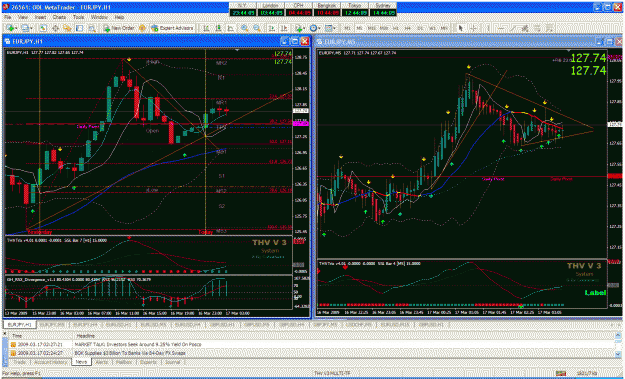Click the New Order button
This screenshot has width=625, height=379.
click(x=119, y=28)
